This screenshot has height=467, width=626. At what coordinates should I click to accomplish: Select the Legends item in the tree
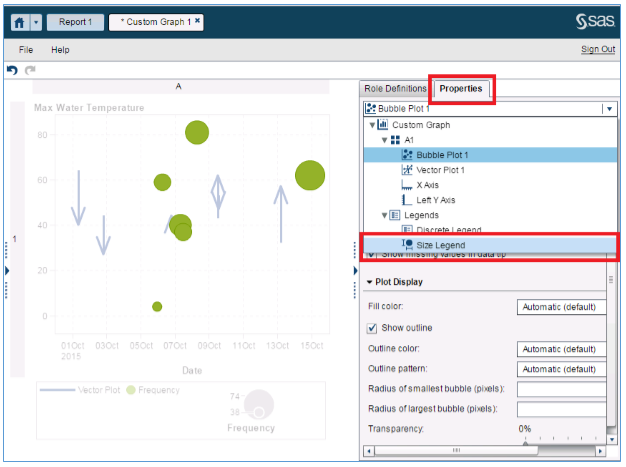pyautogui.click(x=421, y=215)
